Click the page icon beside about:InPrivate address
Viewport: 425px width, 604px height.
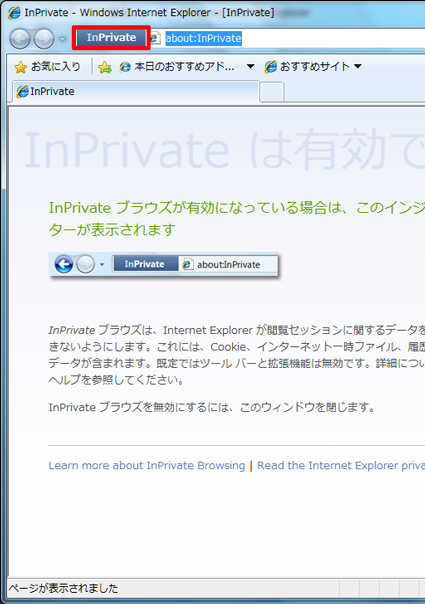tap(155, 38)
